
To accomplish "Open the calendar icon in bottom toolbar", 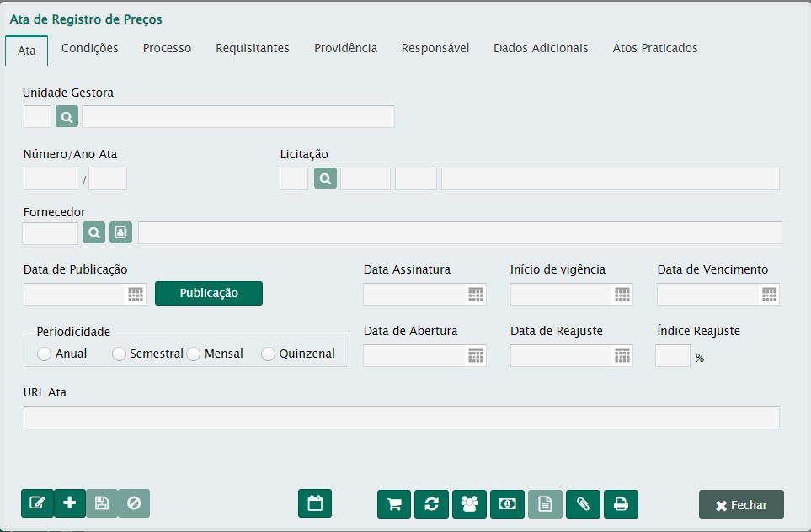I will coord(315,503).
